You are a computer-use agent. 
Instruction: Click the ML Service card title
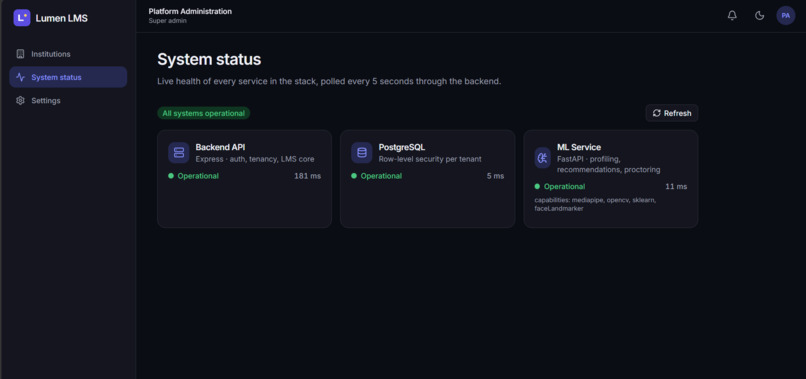coord(579,147)
